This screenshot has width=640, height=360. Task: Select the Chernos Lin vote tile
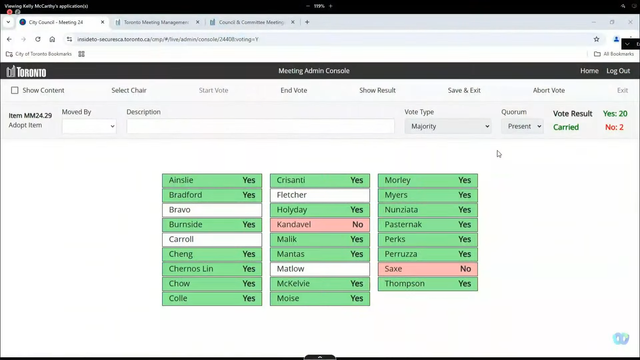[x=212, y=269]
